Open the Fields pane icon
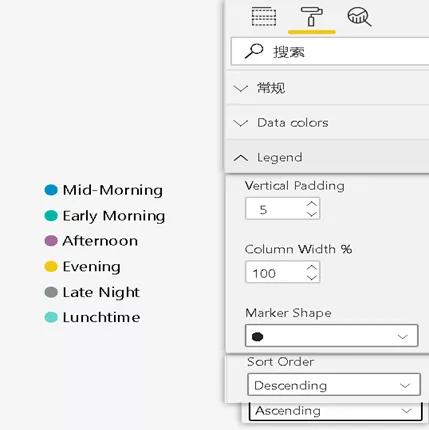The image size is (429, 430). (x=264, y=17)
